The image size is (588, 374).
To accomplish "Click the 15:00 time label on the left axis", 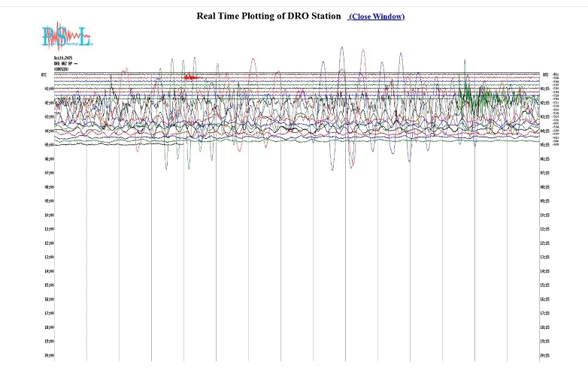I will 49,285.
